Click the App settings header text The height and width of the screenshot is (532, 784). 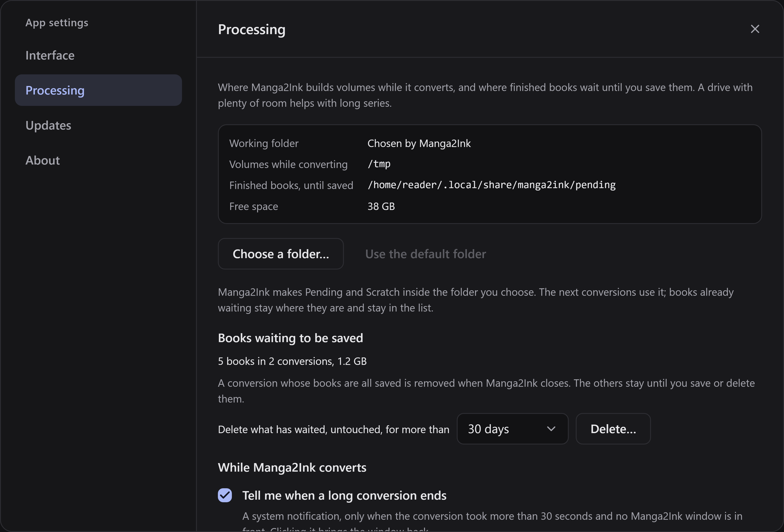point(57,23)
